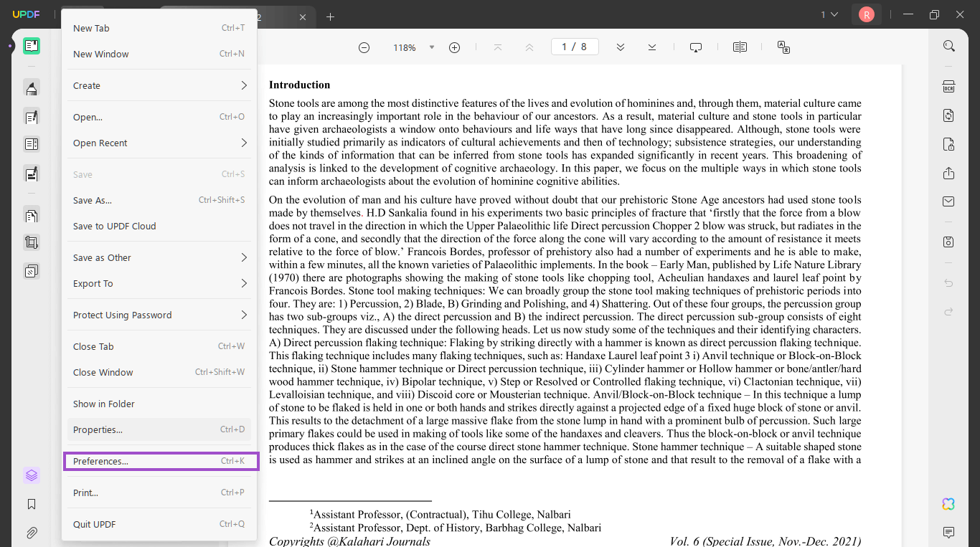This screenshot has height=547, width=980.
Task: Select the Edit PDF tool
Action: (x=32, y=116)
